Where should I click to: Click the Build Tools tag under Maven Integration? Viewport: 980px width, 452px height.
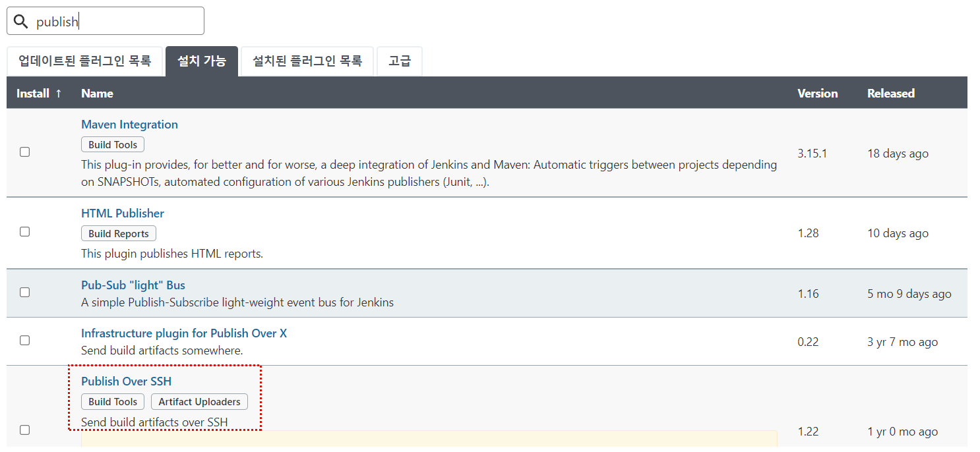pos(113,145)
